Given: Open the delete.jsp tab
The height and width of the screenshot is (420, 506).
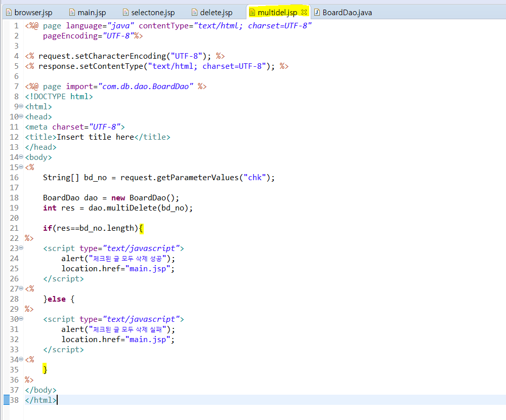Looking at the screenshot, I should pos(212,13).
